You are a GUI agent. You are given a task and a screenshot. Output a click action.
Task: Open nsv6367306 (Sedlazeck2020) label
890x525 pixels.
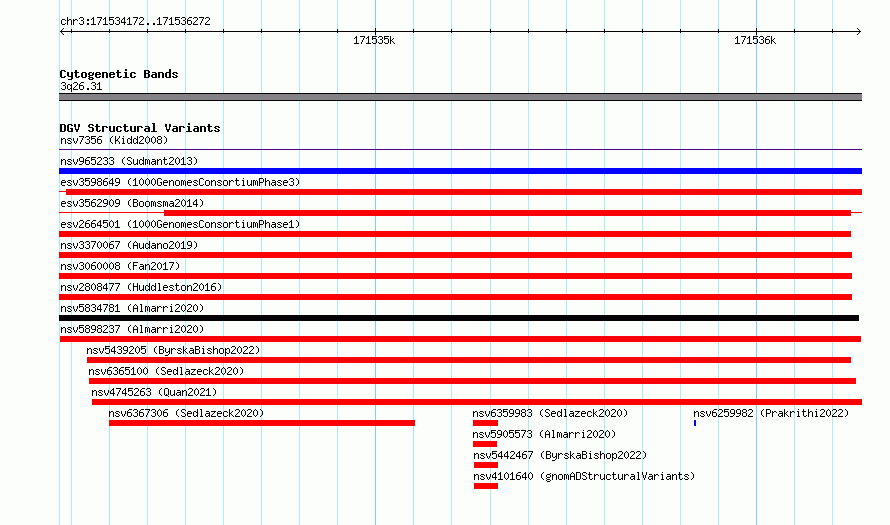pyautogui.click(x=186, y=413)
